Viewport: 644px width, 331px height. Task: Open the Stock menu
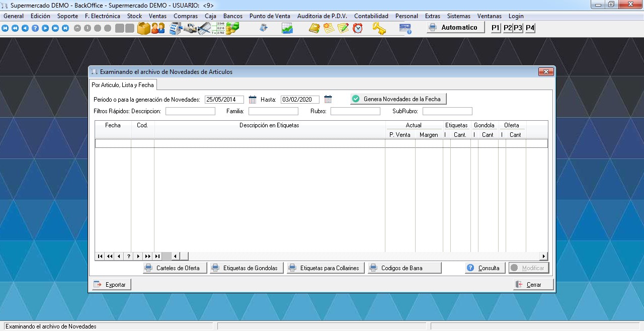coord(134,16)
